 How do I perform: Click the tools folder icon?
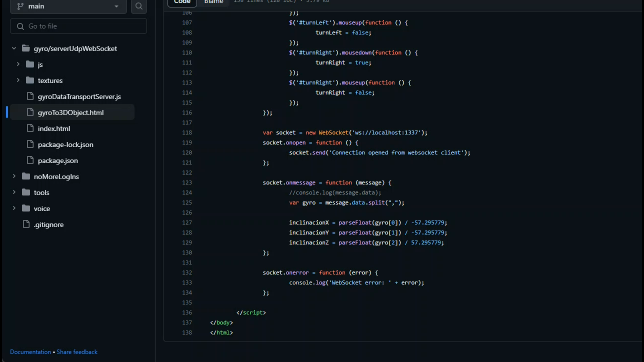[26, 192]
